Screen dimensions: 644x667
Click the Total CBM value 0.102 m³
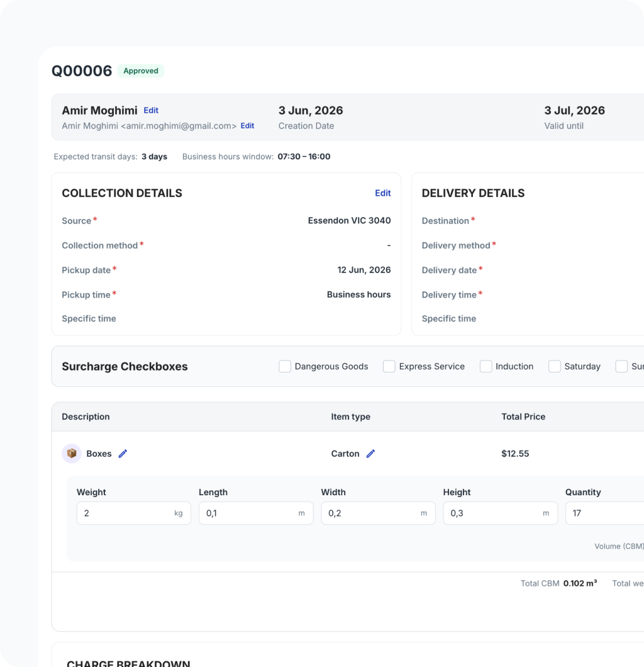(580, 583)
